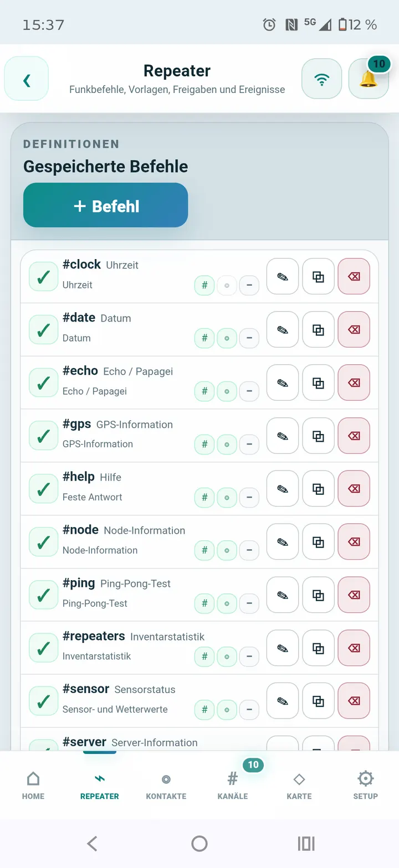Open the notifications bell with badge 10

[369, 79]
